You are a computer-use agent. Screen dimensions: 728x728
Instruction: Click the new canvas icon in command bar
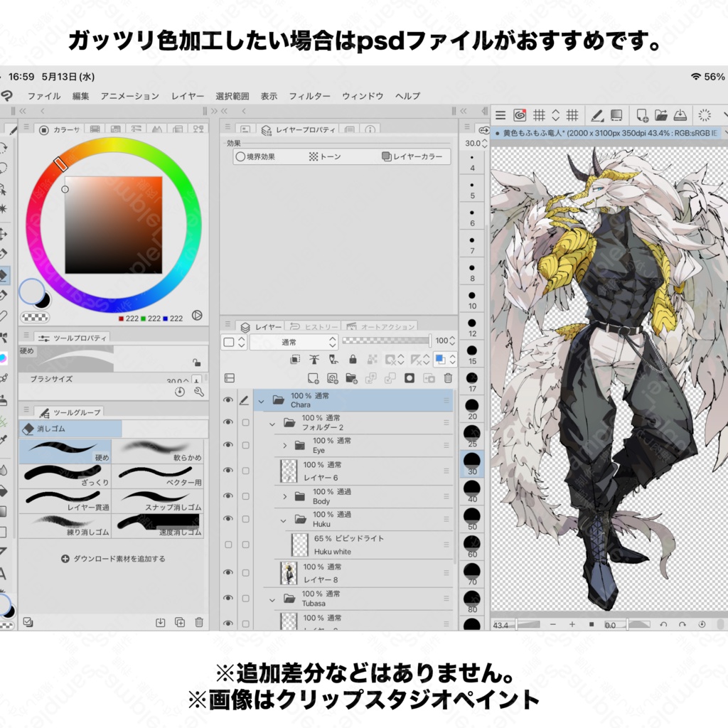coord(642,115)
